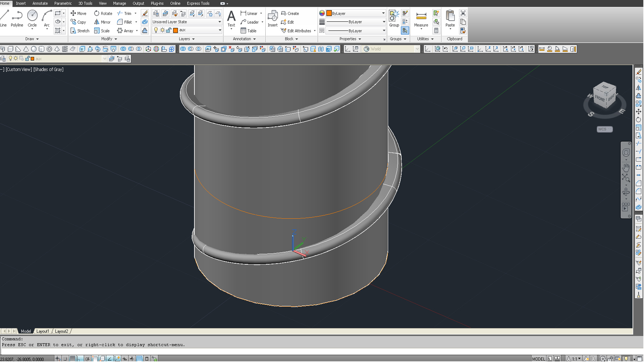Viewport: 644px width, 362px height.
Task: Select the Polyline drawing tool
Action: (17, 18)
